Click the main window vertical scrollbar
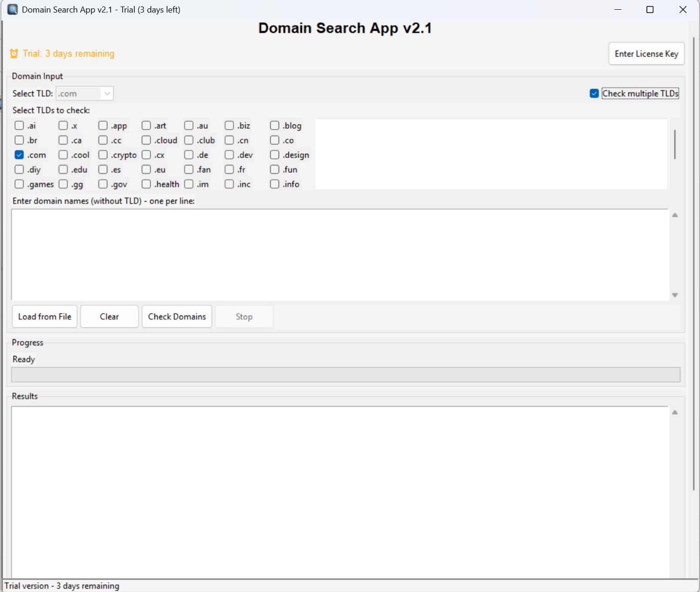 click(x=694, y=264)
